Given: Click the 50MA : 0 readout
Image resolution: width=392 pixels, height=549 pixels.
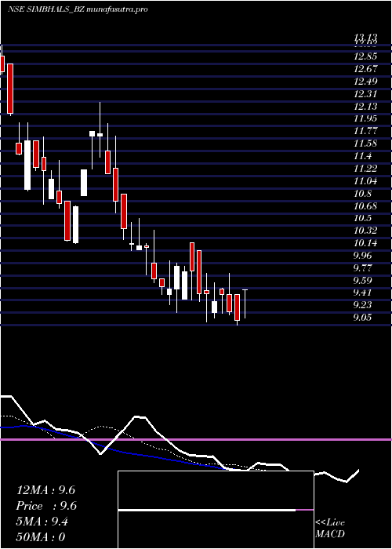Looking at the screenshot, I should pyautogui.click(x=41, y=537).
